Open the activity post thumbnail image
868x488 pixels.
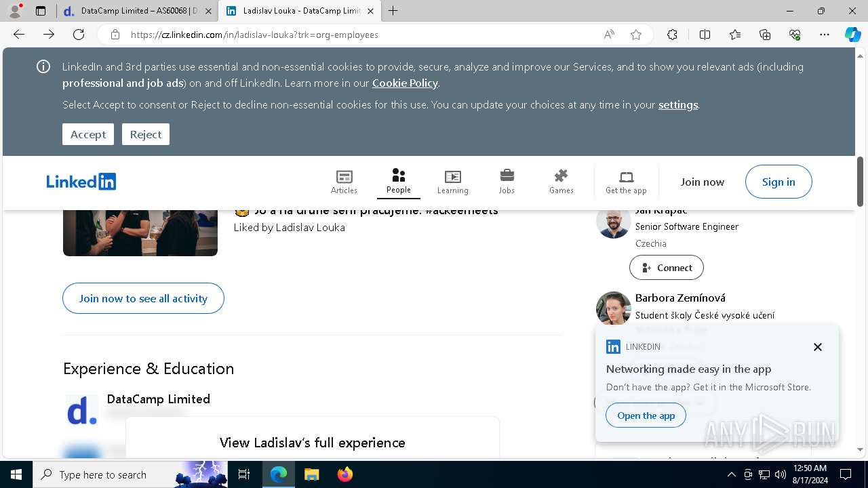pos(140,232)
